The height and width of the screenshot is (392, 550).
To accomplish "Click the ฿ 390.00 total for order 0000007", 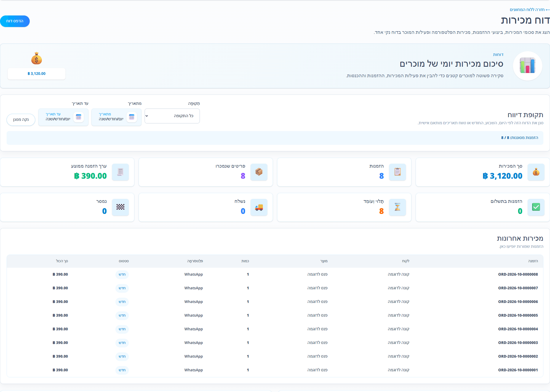I will tap(60, 288).
